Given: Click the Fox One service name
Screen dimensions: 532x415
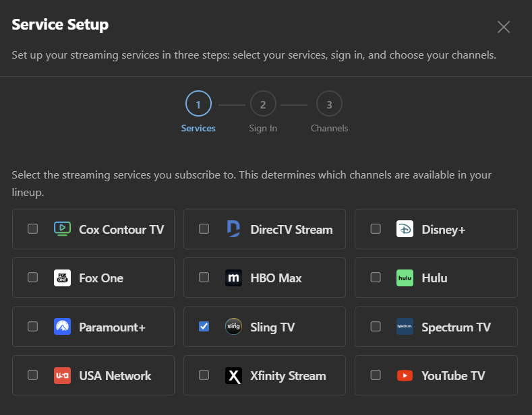Looking at the screenshot, I should (x=101, y=278).
